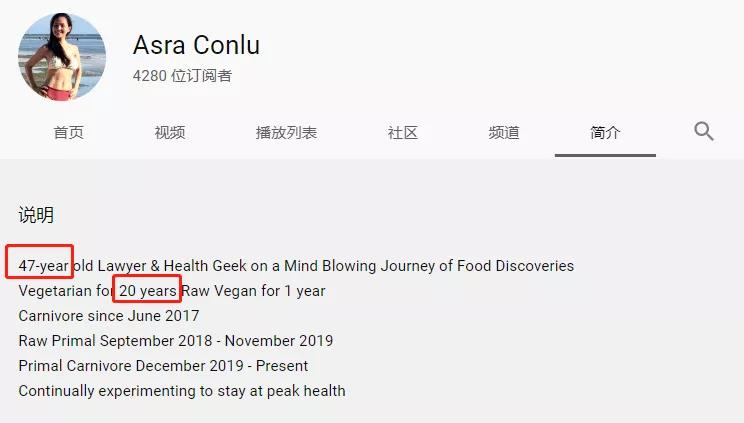Switch to the 首页 tab

pyautogui.click(x=68, y=132)
